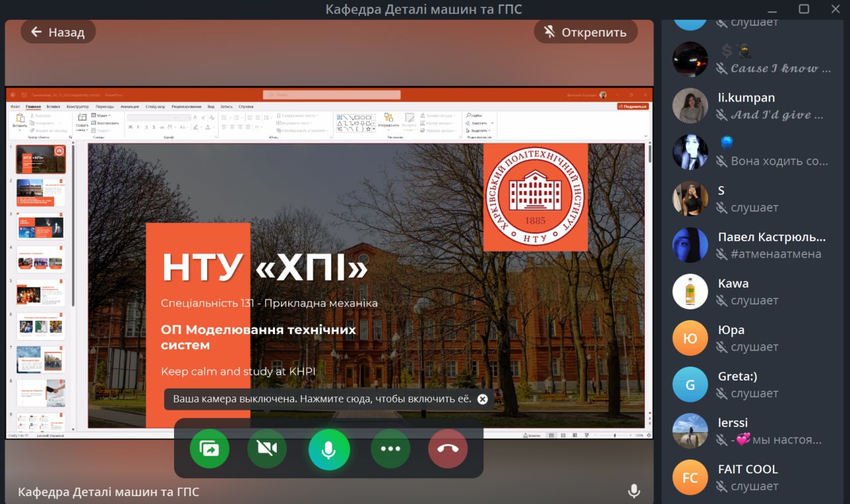The width and height of the screenshot is (850, 504).
Task: Click the green screen share button
Action: coord(209,449)
